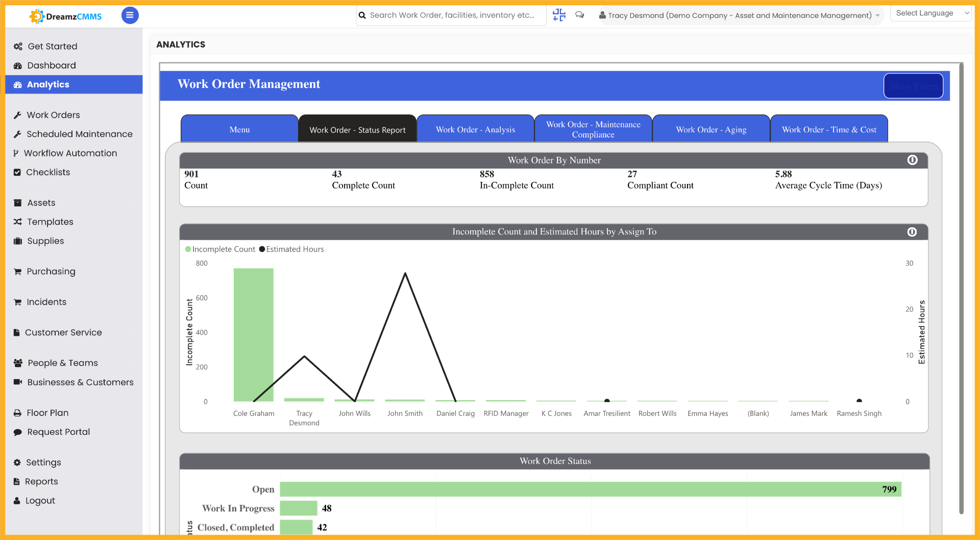The height and width of the screenshot is (540, 980).
Task: Select the Purchasing cart icon
Action: pyautogui.click(x=17, y=271)
